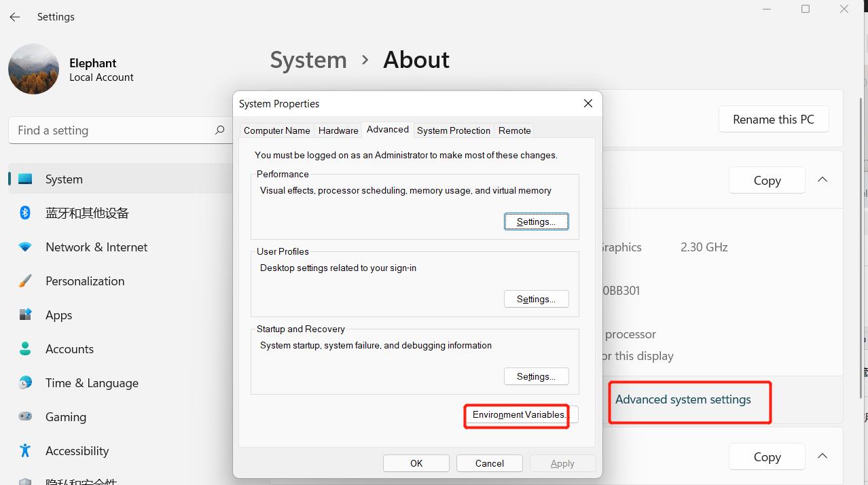Click the Personalization paintbrush icon
The width and height of the screenshot is (868, 485).
pos(25,281)
